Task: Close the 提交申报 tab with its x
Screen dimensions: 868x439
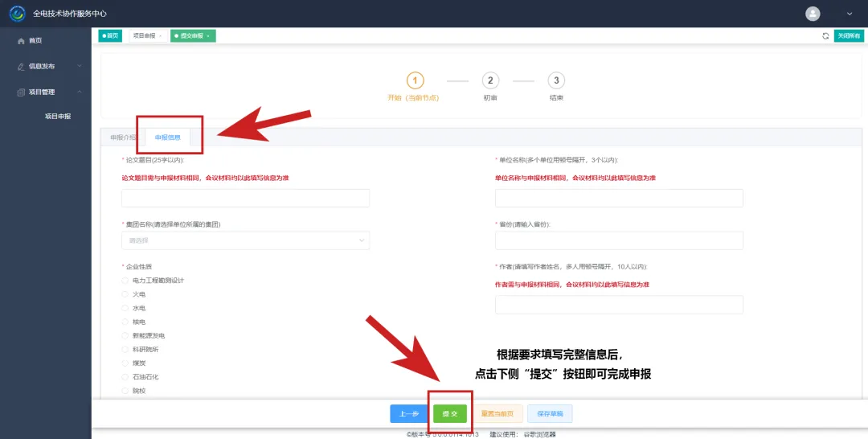Action: (x=208, y=36)
